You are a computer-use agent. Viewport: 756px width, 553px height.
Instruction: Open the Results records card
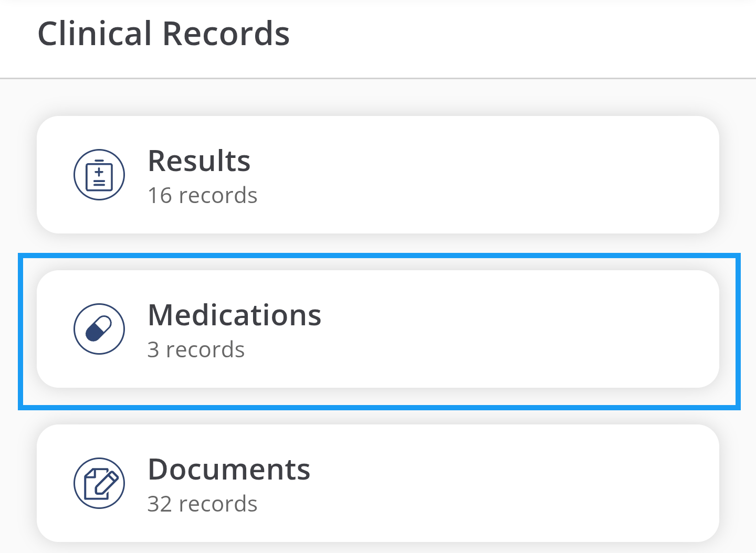pyautogui.click(x=378, y=175)
